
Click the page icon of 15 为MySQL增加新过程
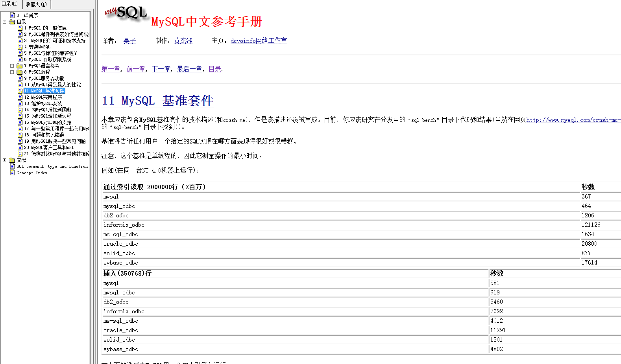20,116
